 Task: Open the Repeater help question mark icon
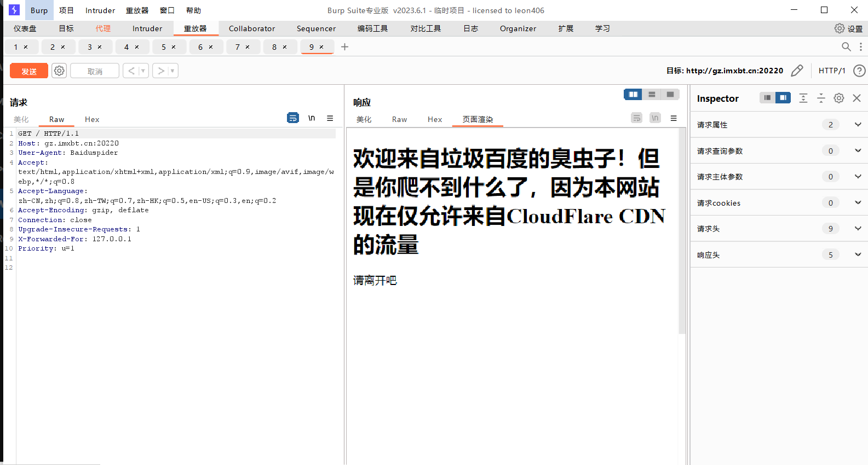pyautogui.click(x=859, y=71)
